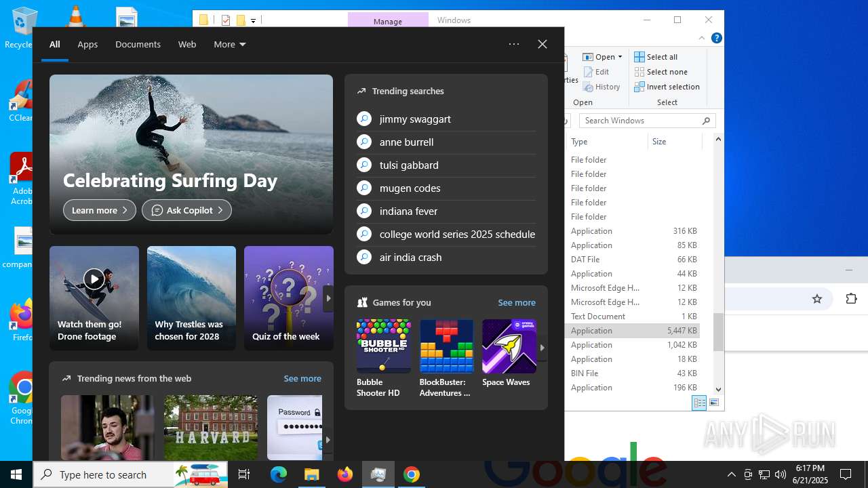Click the volume icon in system tray
Viewport: 868px width, 488px height.
tap(780, 474)
